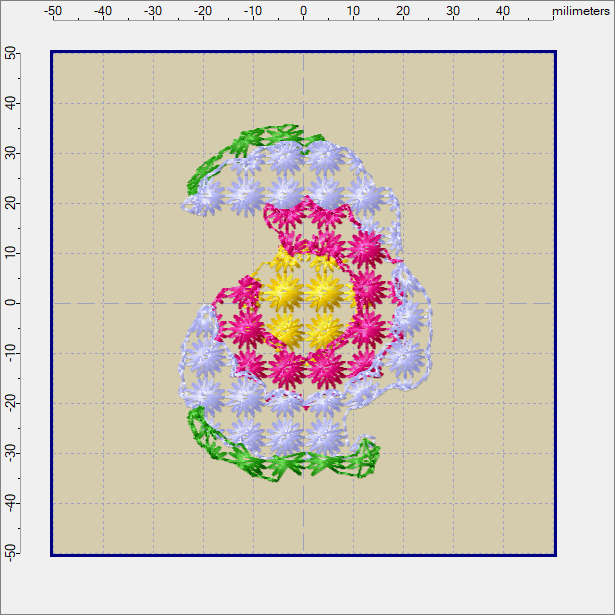Click the 50 mark on the vertical ruler
Viewport: 615px width, 615px height.
(x=9, y=53)
